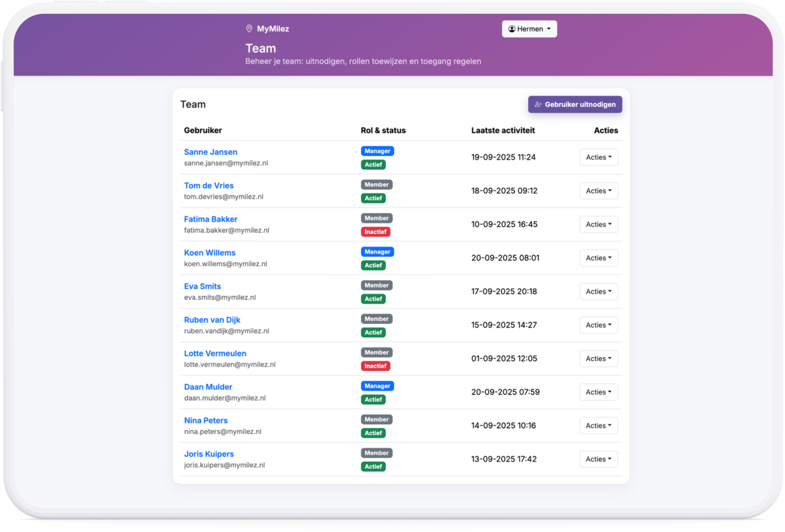Click the Inactief badge for Fatima Bakker
Image resolution: width=785 pixels, height=532 pixels.
[x=375, y=232]
